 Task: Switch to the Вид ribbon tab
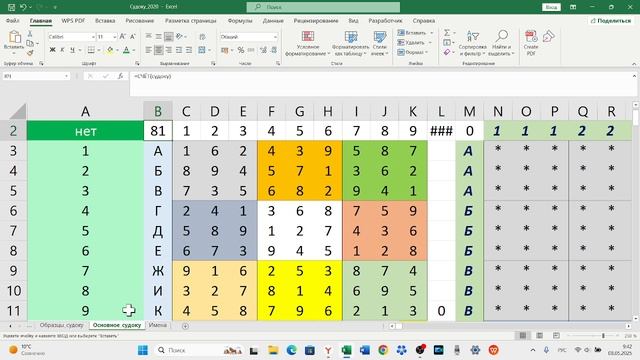353,20
